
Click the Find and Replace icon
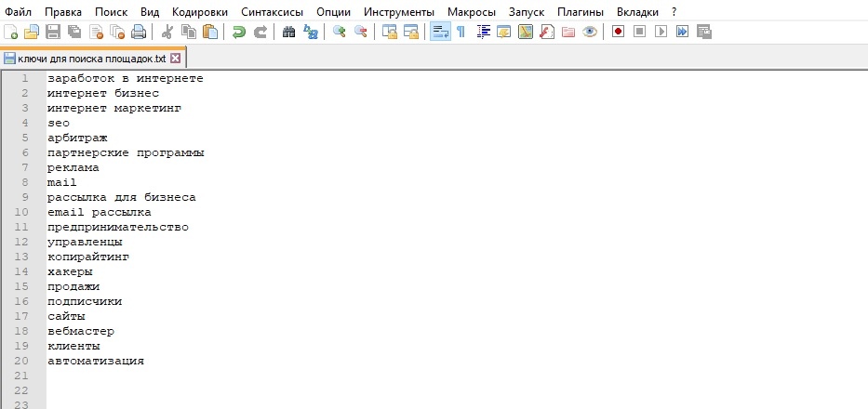(x=311, y=32)
